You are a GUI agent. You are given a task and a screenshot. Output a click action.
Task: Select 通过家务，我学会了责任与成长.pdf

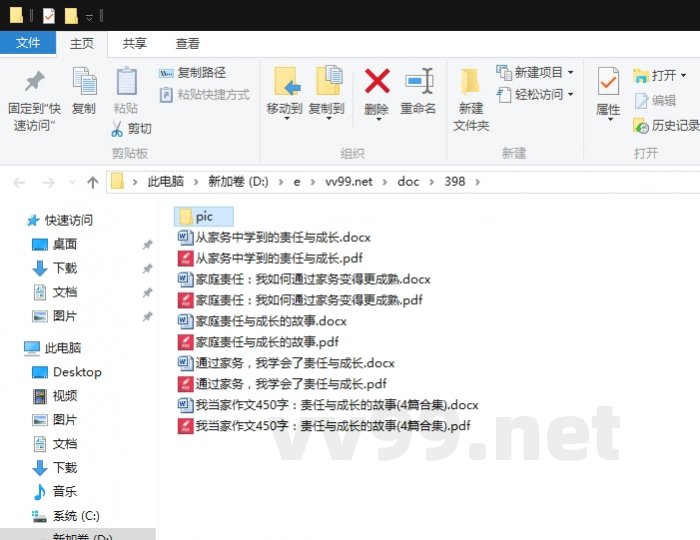pos(283,384)
